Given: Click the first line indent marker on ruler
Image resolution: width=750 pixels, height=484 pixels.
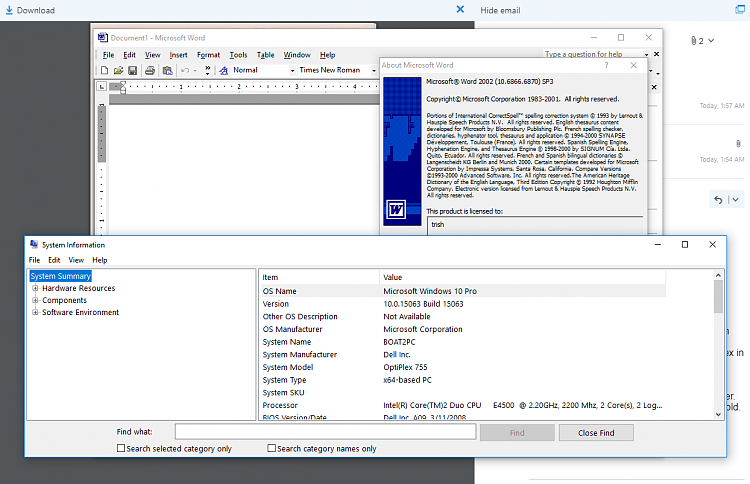Looking at the screenshot, I should tap(123, 84).
